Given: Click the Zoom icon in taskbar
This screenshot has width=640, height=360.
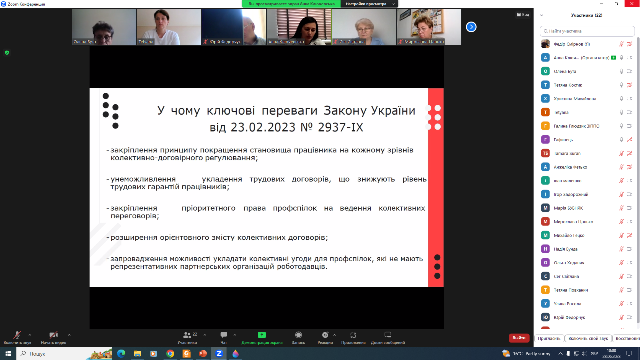Looking at the screenshot, I should (219, 353).
